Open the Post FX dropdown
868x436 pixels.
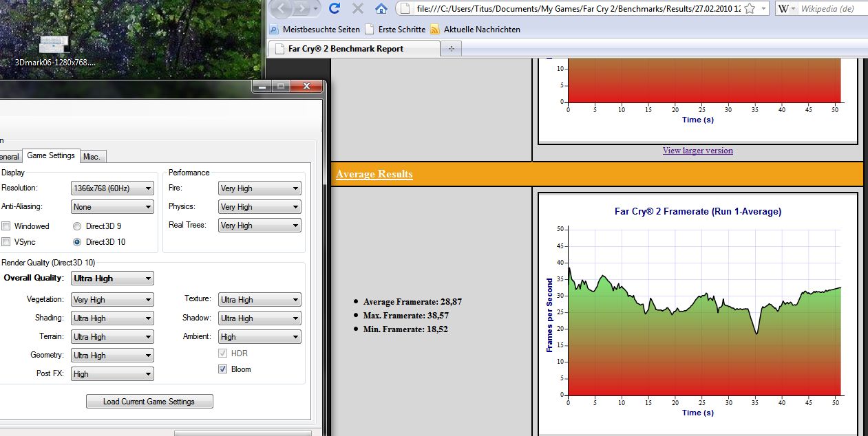pyautogui.click(x=112, y=373)
